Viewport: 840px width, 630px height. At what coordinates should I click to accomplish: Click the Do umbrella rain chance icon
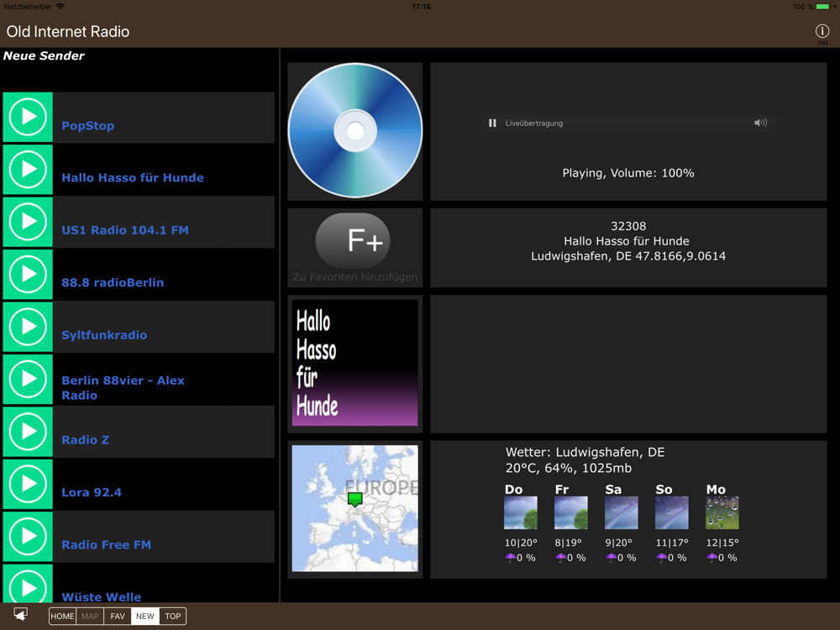(510, 558)
